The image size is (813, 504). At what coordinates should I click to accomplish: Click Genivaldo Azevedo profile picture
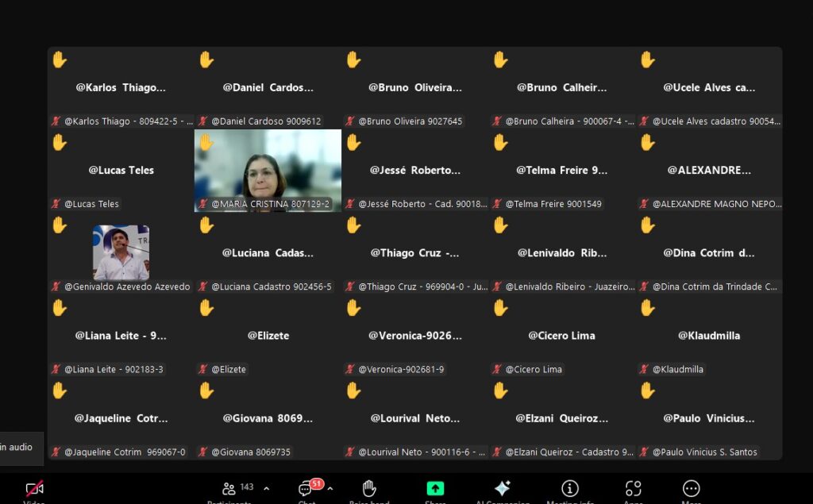(x=121, y=252)
